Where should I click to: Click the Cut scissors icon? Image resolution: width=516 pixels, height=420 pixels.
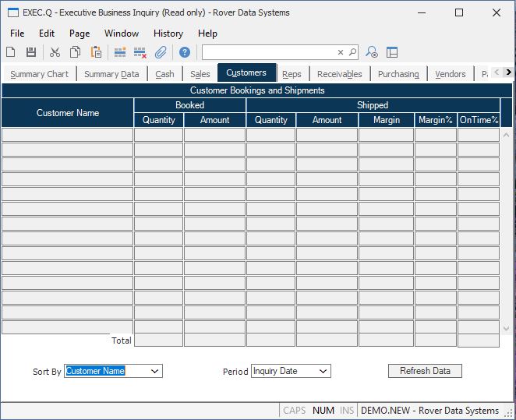click(x=55, y=52)
